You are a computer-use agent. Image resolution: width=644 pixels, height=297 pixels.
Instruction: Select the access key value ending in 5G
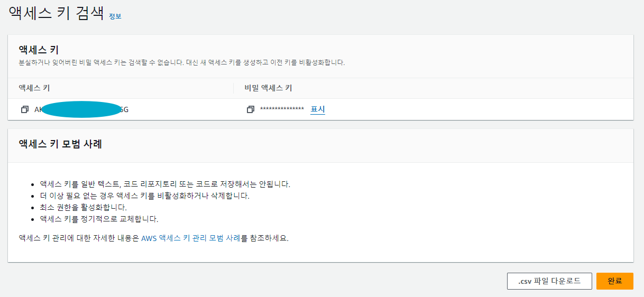coord(81,110)
